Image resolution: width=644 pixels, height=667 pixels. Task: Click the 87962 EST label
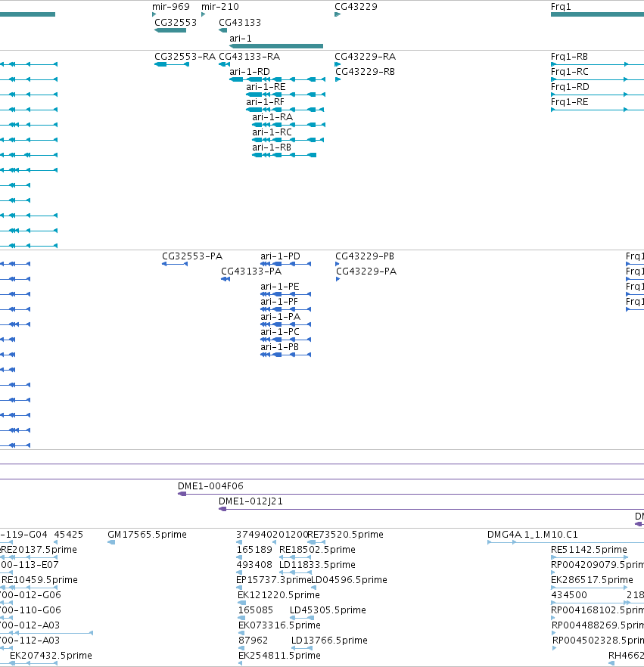[x=253, y=641]
